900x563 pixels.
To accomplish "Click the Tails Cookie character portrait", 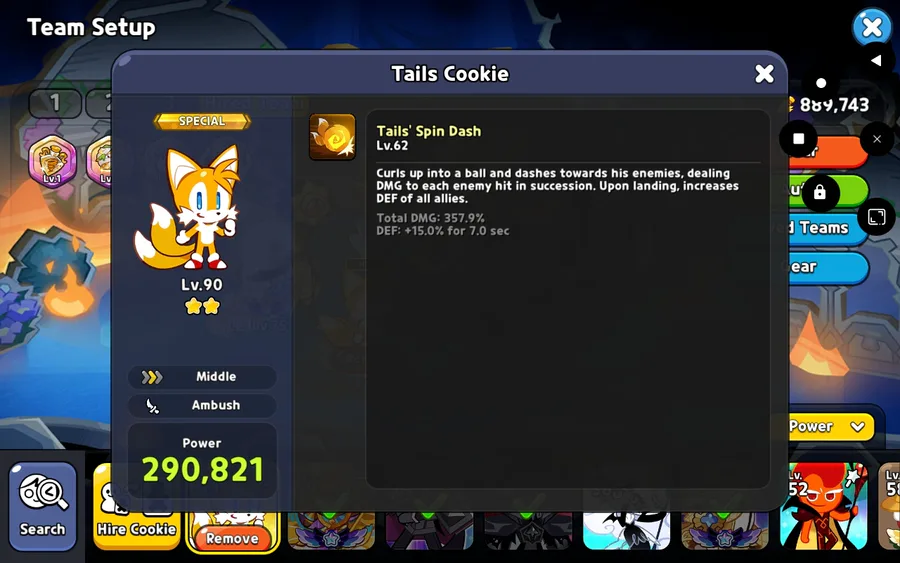I will click(x=191, y=207).
